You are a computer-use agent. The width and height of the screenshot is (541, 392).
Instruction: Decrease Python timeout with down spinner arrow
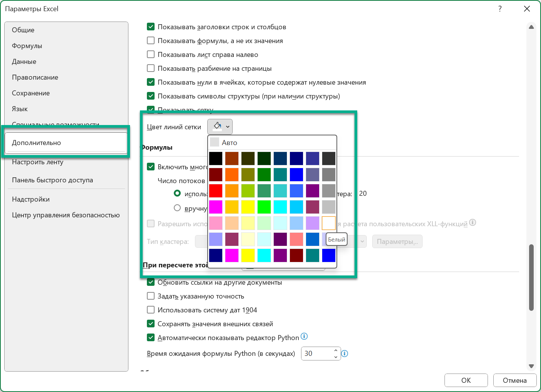pyautogui.click(x=336, y=357)
